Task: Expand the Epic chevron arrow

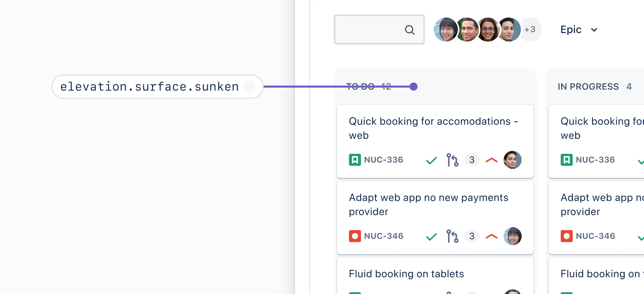Action: [594, 30]
